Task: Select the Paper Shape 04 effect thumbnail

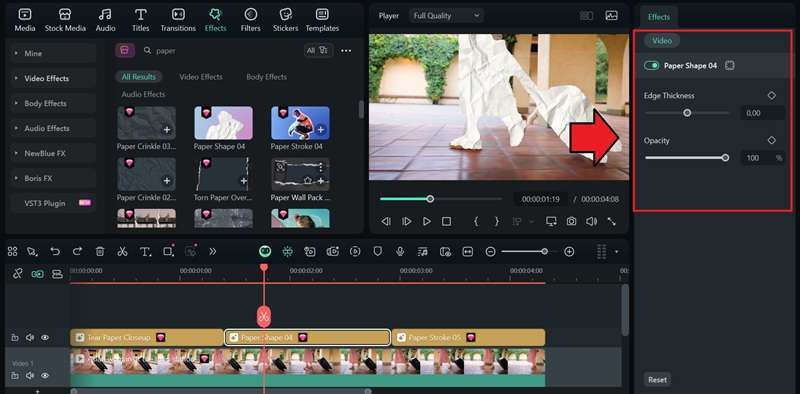Action: (x=223, y=122)
